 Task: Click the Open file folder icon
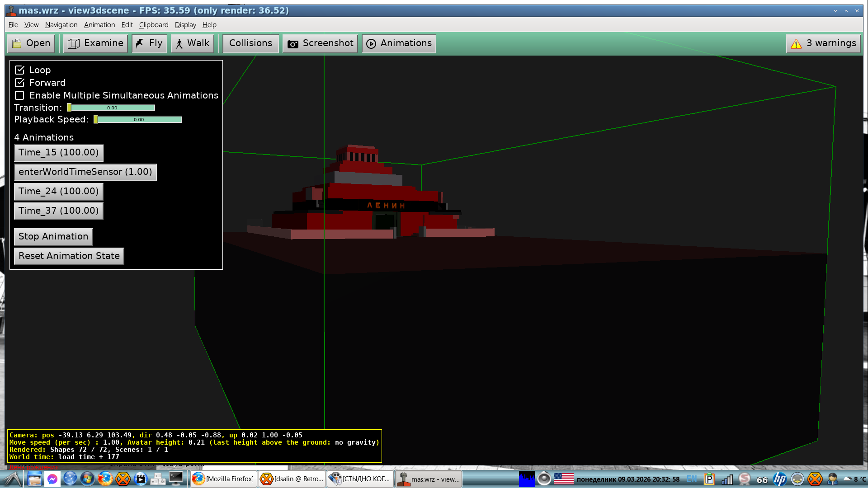point(17,43)
